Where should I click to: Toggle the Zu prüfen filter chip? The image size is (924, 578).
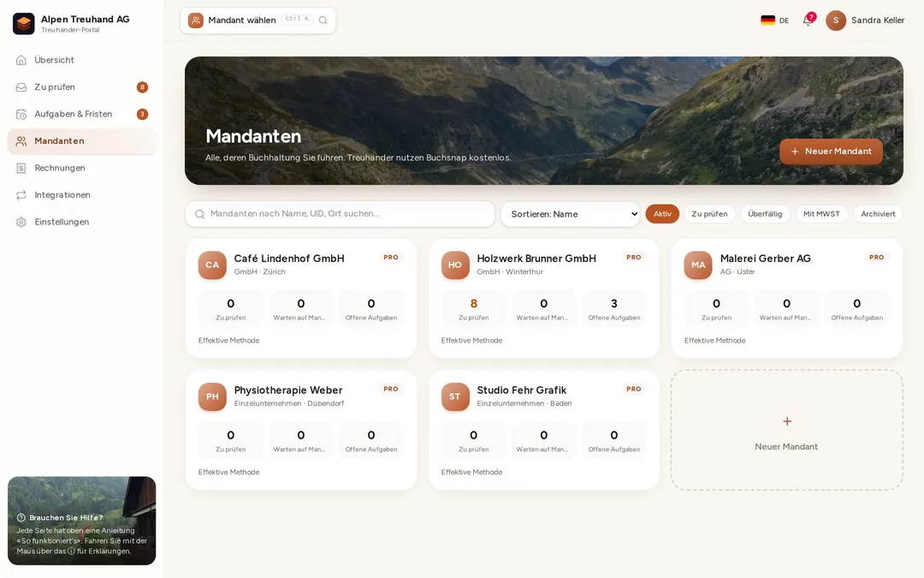709,214
